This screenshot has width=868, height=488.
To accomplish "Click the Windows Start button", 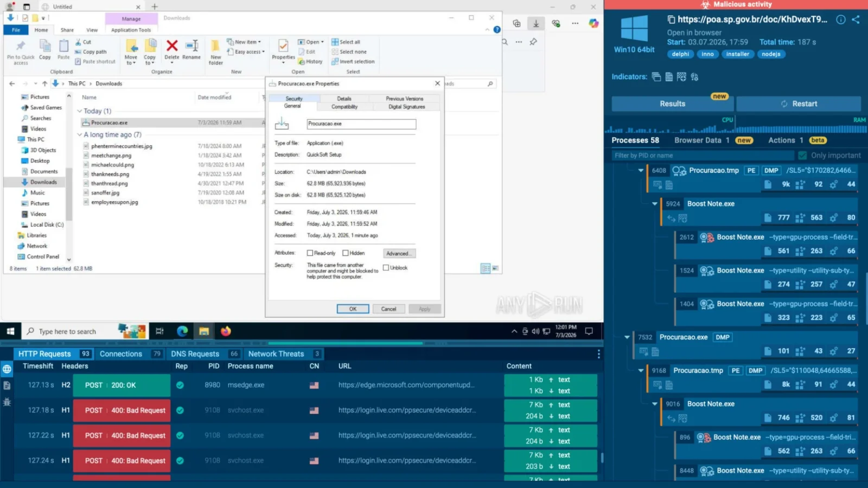I will 10,331.
